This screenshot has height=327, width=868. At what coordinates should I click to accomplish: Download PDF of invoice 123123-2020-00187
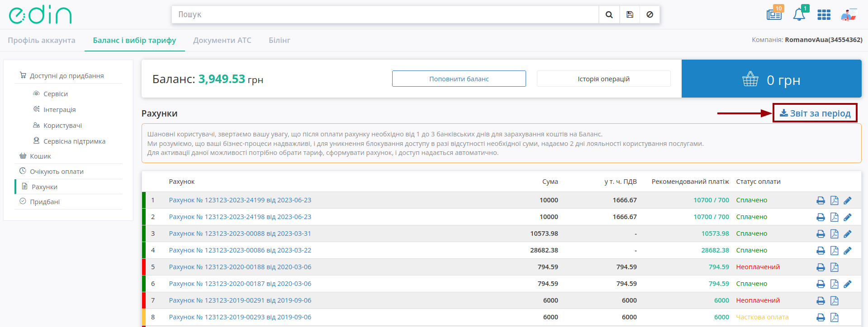pos(835,284)
